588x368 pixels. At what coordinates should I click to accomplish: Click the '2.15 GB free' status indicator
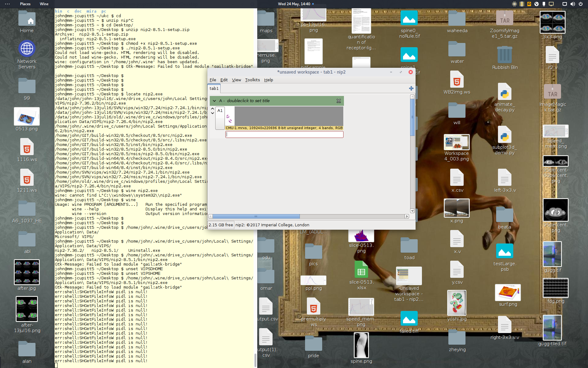click(x=221, y=225)
